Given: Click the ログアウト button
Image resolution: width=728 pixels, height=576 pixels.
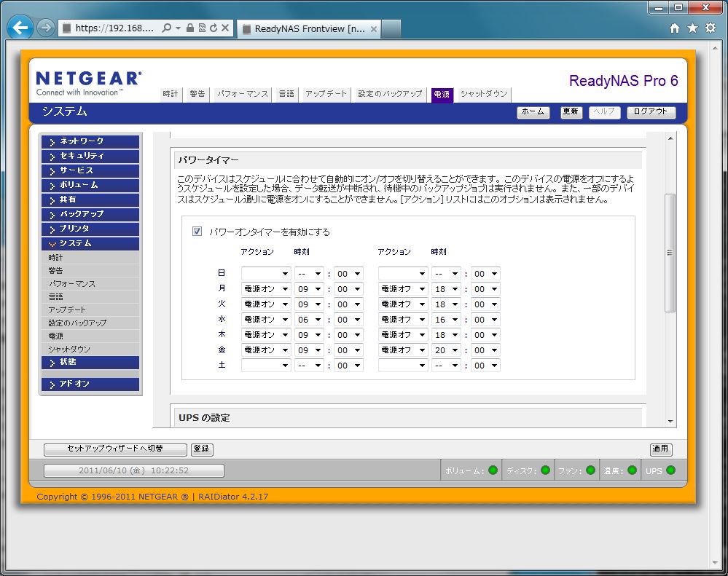Looking at the screenshot, I should pyautogui.click(x=651, y=112).
